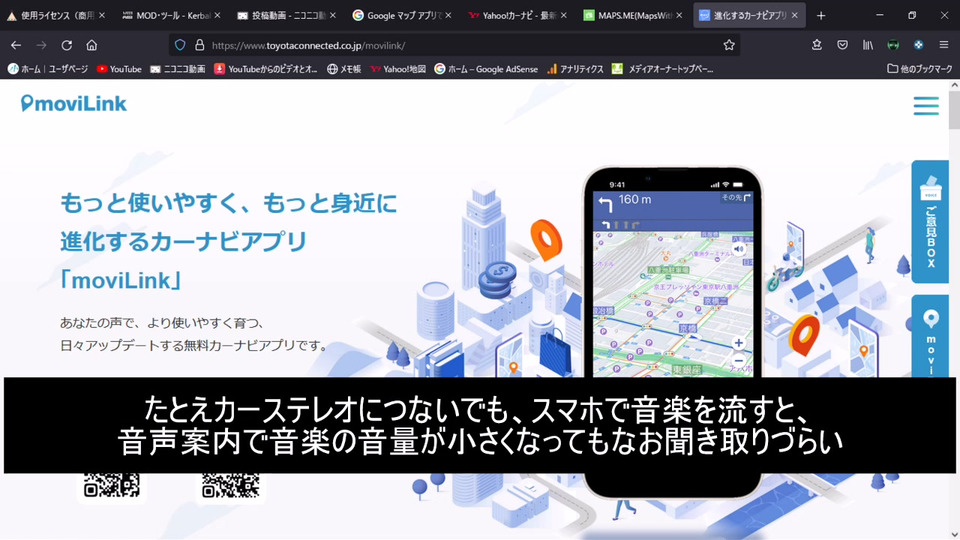The image size is (960, 540).
Task: Click the phone screenshot map image
Action: 673,303
